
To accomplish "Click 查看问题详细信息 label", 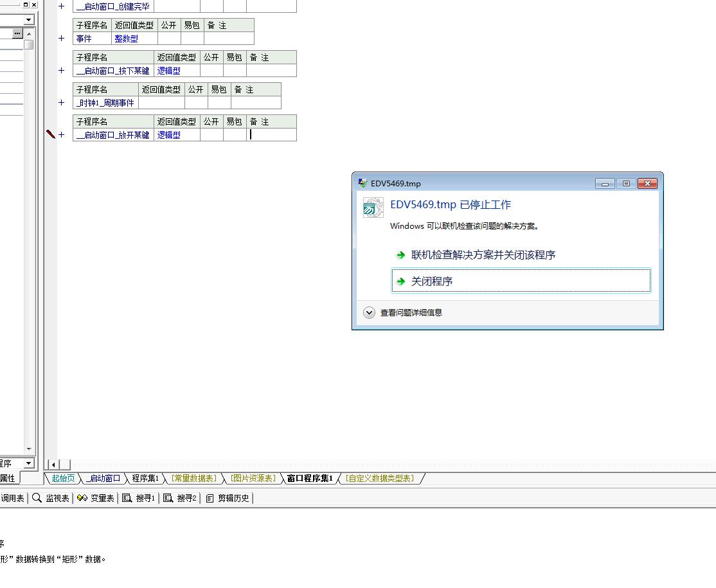I will 411,313.
